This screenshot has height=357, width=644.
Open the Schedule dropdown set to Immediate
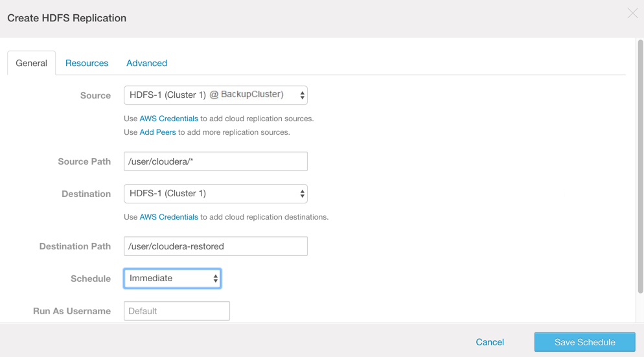click(172, 279)
